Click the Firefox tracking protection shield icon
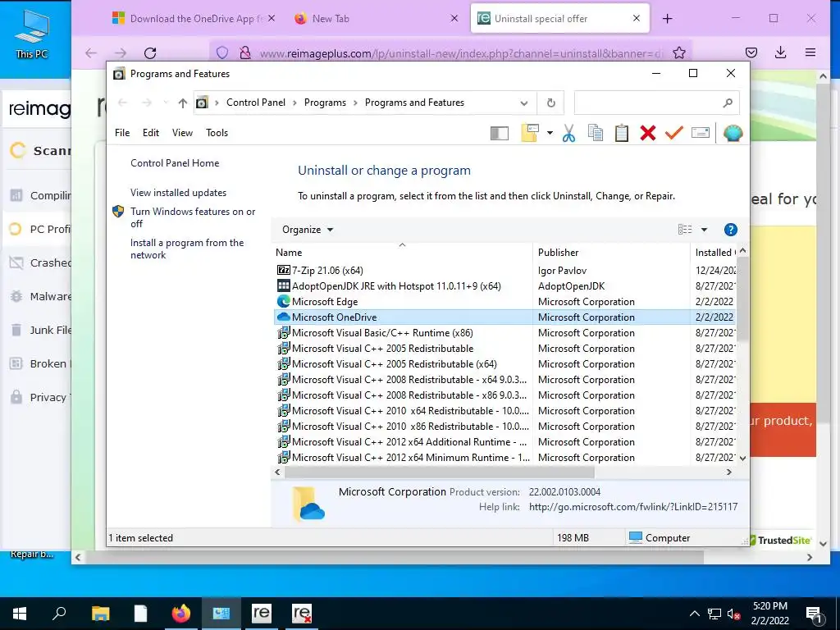Screen dimensions: 840x630 point(222,52)
